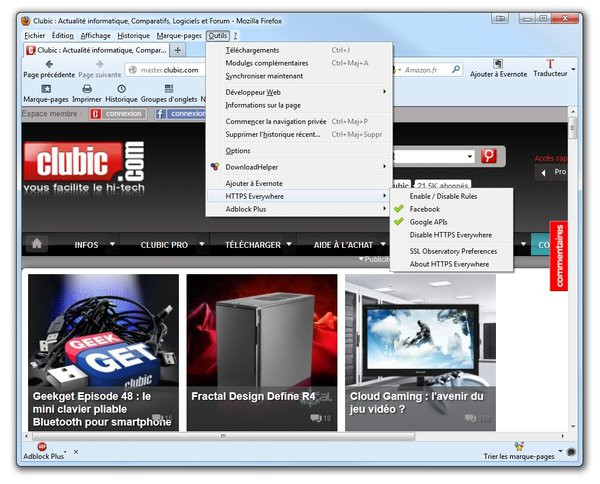
Task: Click the Traducteur toolbar icon
Action: pyautogui.click(x=550, y=64)
